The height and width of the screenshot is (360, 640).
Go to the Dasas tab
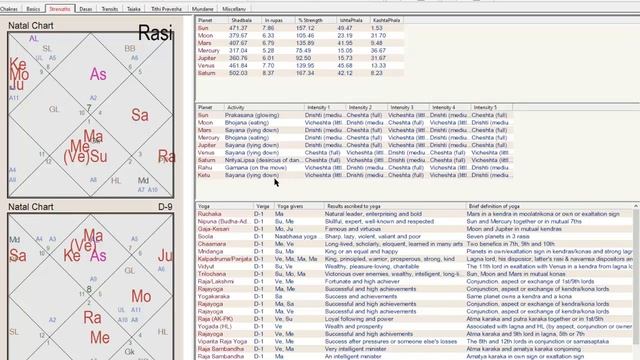coord(86,9)
